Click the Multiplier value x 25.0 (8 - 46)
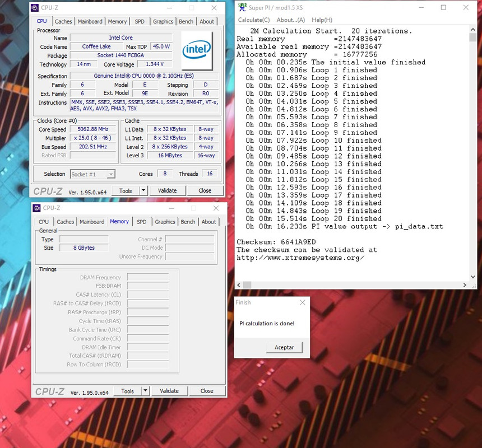The image size is (482, 448). pyautogui.click(x=93, y=138)
